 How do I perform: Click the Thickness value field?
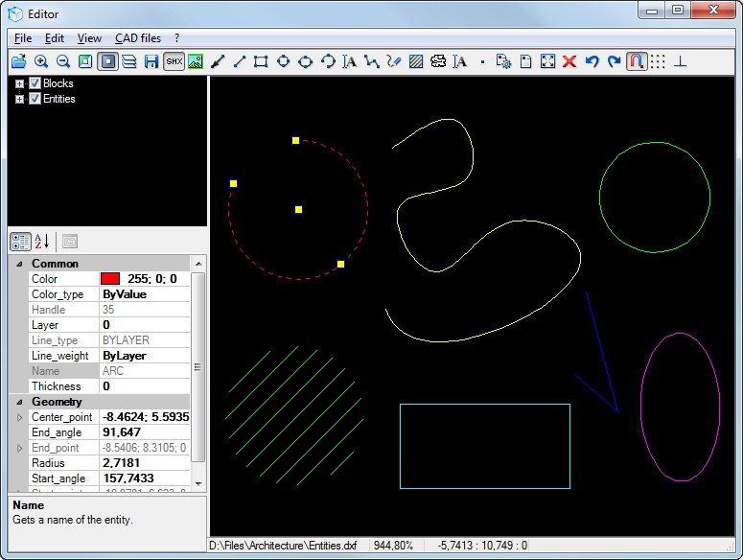pyautogui.click(x=145, y=386)
